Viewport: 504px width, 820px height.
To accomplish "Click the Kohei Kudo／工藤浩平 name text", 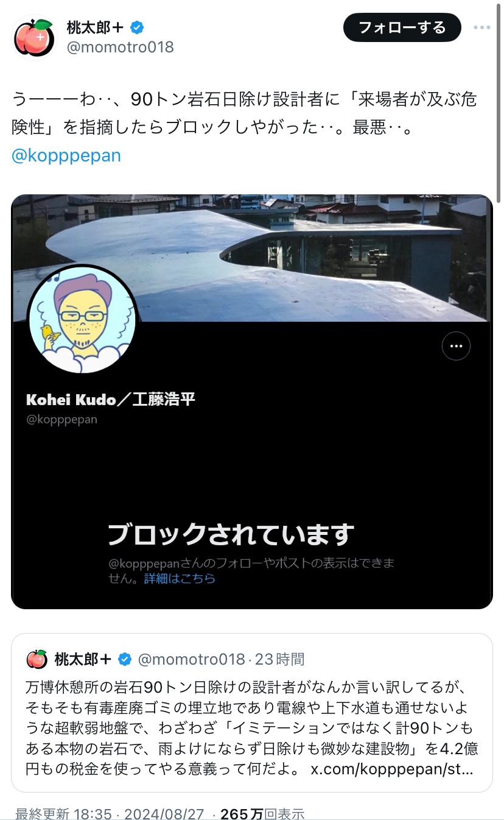I will point(111,400).
